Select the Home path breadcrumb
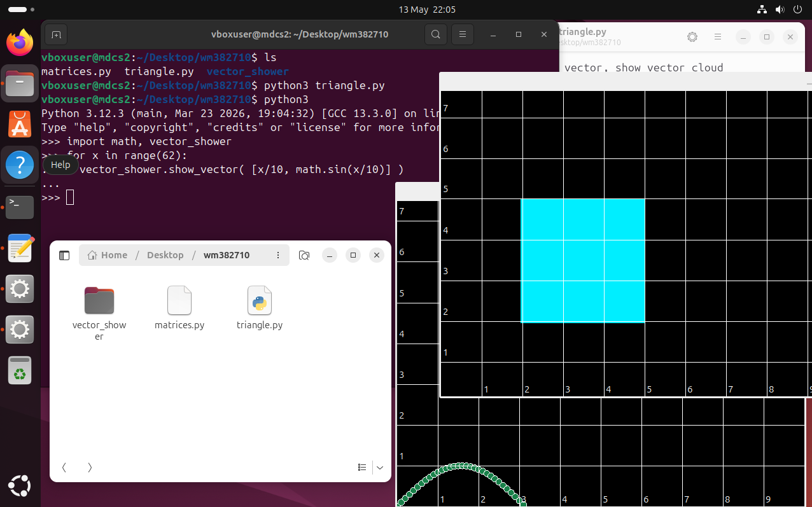This screenshot has width=812, height=507. [108, 255]
